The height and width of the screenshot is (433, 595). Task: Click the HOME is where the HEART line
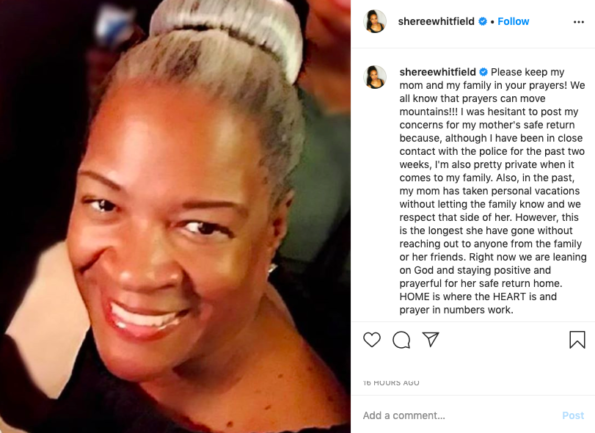tap(478, 296)
